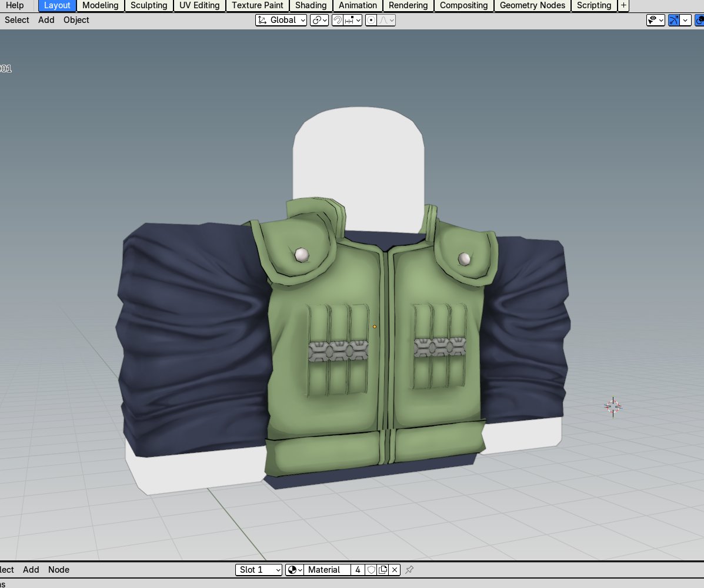
Task: Switch to the Sculpting workspace tab
Action: tap(149, 5)
